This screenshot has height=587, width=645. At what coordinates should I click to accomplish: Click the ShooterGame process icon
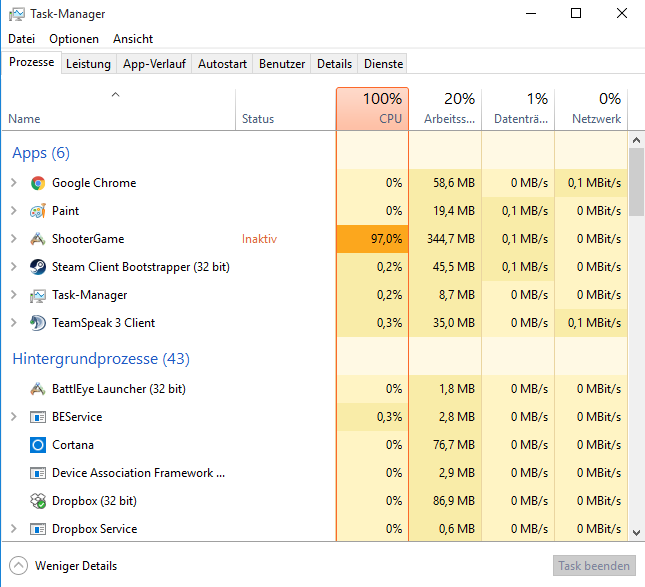pyautogui.click(x=38, y=239)
